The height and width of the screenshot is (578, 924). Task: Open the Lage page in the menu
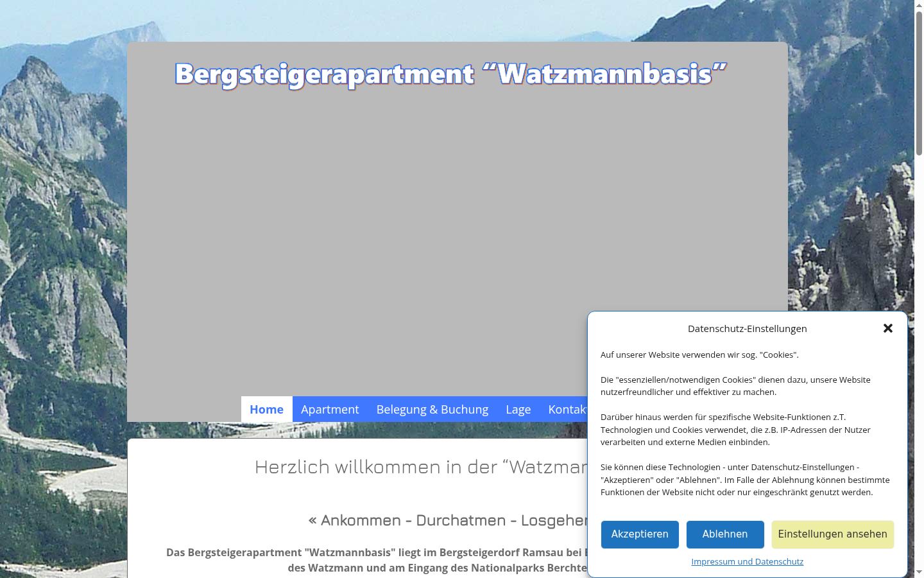click(x=518, y=409)
